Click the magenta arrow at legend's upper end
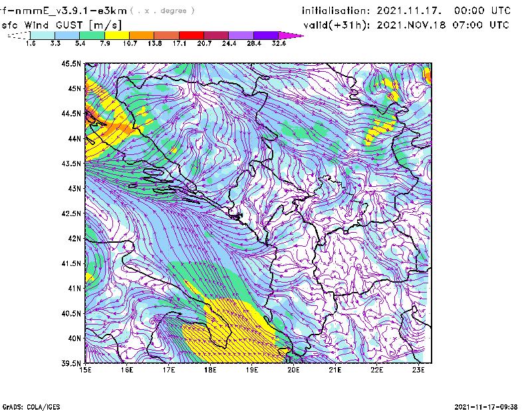Viewport: 532px width, 411px height. [x=291, y=35]
